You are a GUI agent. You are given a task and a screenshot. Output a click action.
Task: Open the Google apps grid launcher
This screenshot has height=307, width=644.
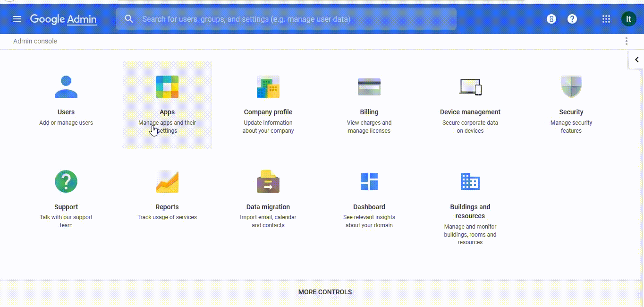(x=606, y=19)
